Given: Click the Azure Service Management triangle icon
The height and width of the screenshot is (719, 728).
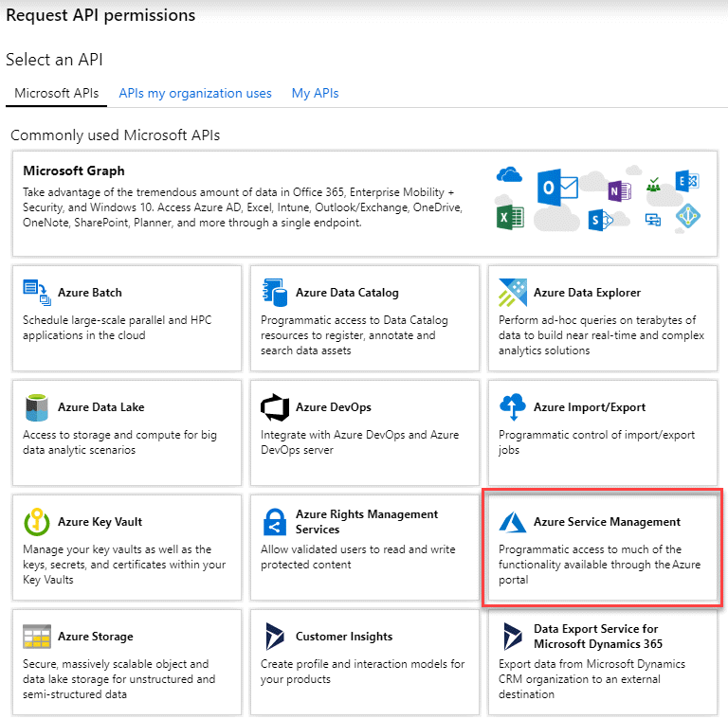Looking at the screenshot, I should (512, 522).
